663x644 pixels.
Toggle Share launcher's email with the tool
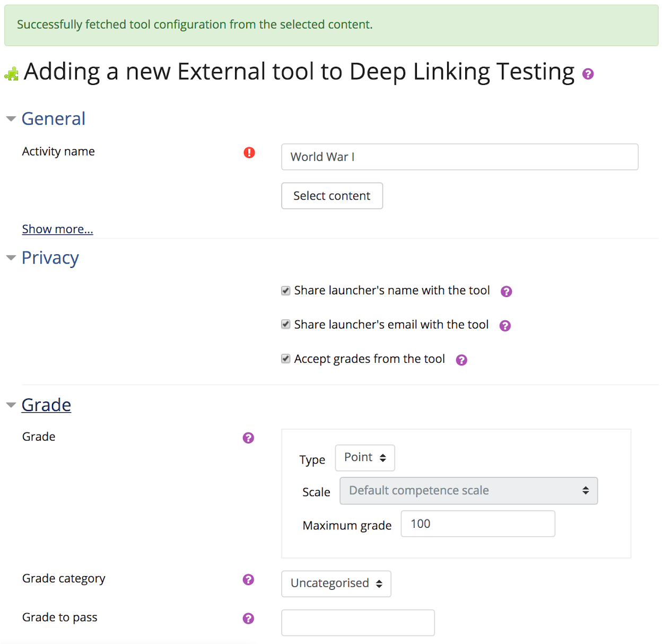286,325
